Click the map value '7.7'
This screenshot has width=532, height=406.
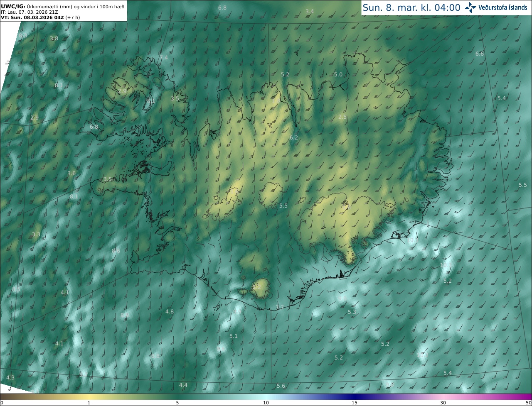pyautogui.click(x=280, y=308)
